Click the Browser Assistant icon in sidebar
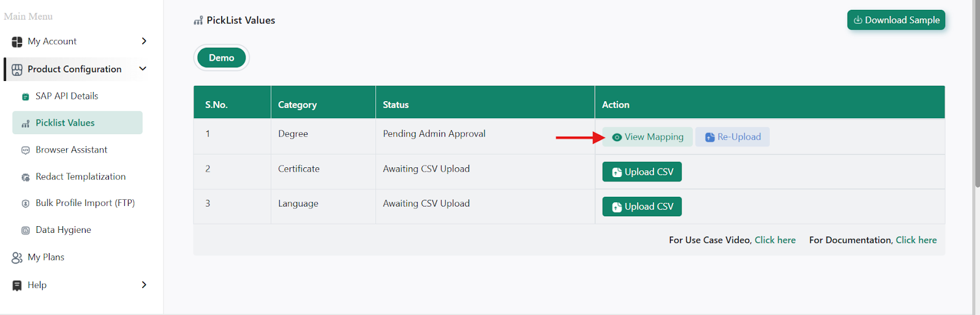 [x=26, y=150]
